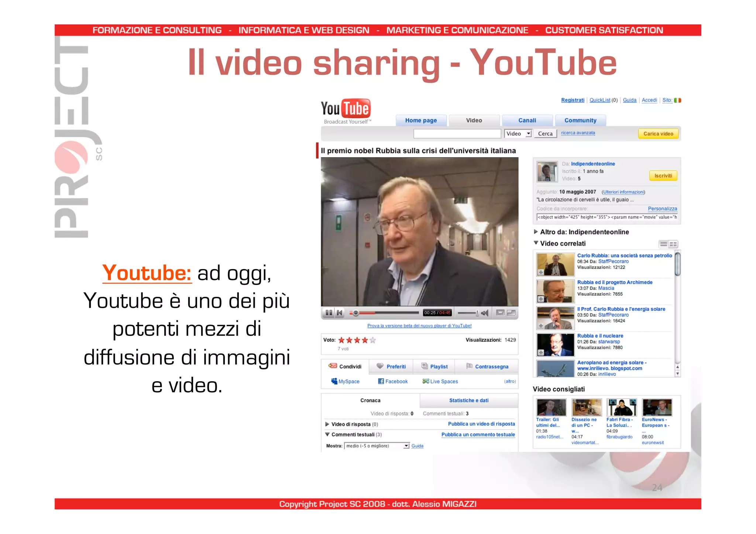The width and height of the screenshot is (756, 534).
Task: Click the embed code text field
Action: tap(607, 217)
